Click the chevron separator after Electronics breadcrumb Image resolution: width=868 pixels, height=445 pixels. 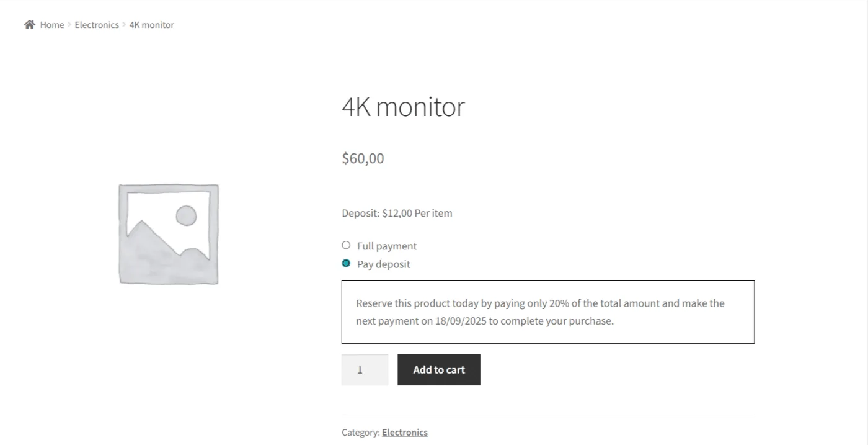pos(124,25)
